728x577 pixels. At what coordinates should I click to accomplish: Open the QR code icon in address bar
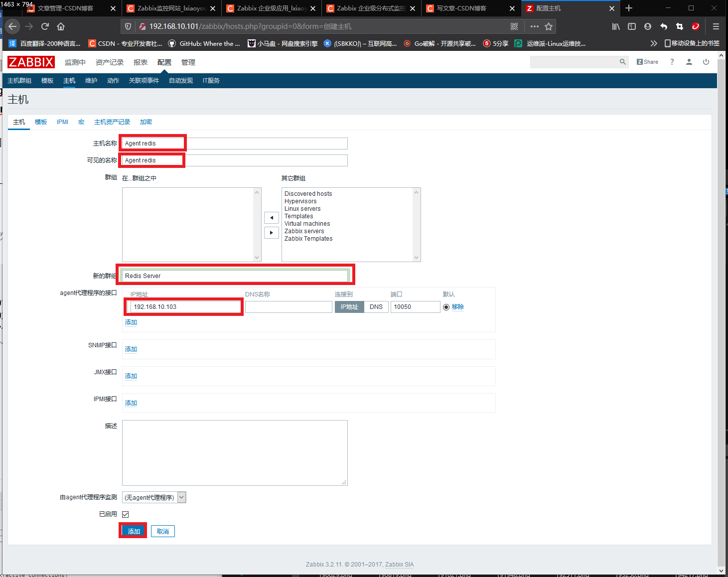click(x=514, y=26)
